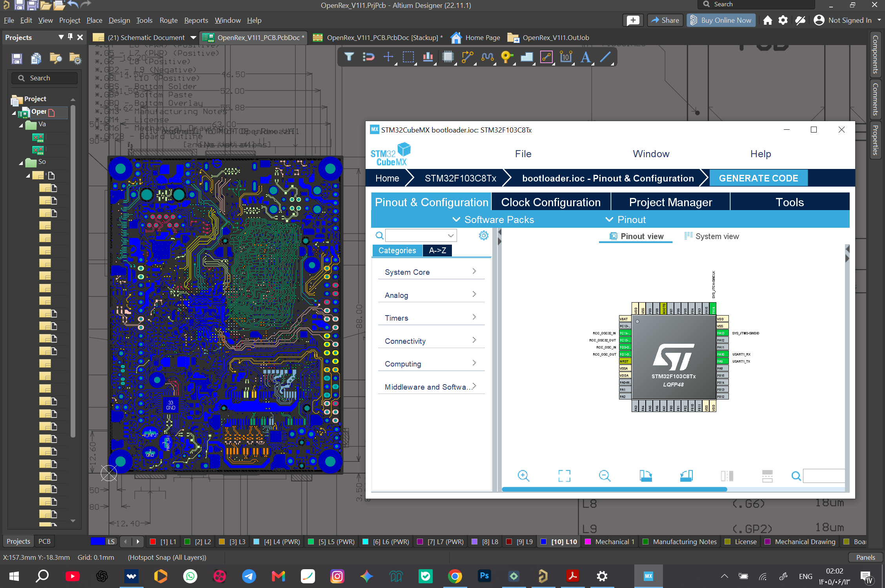Pick the place string text tool
This screenshot has width=885, height=588.
(x=586, y=57)
